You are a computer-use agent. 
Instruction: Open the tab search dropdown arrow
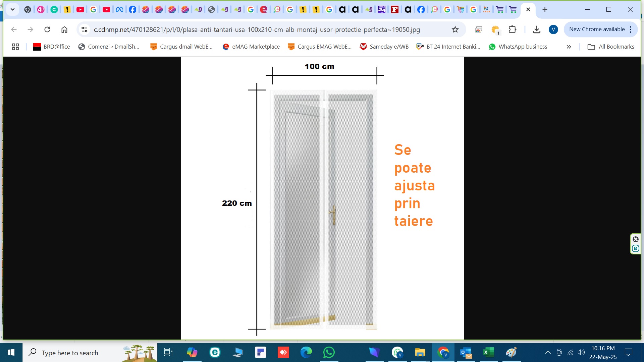(x=12, y=9)
